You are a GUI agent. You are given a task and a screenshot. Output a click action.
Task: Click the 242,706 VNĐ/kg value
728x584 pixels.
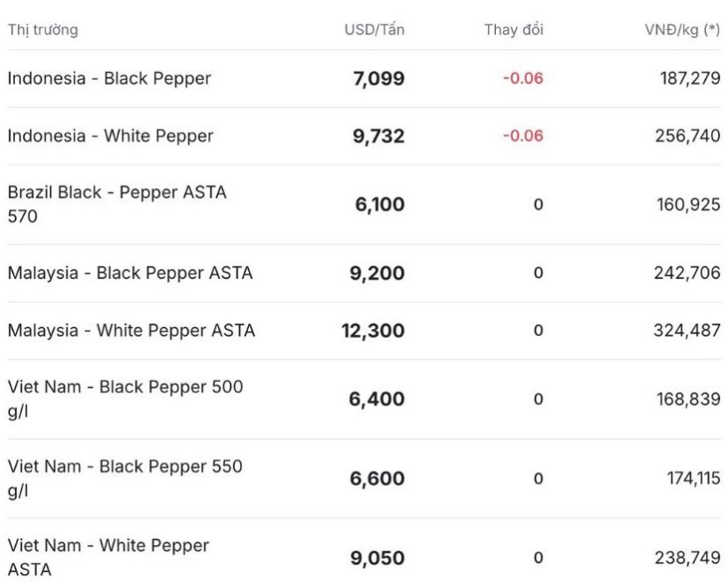pyautogui.click(x=688, y=274)
